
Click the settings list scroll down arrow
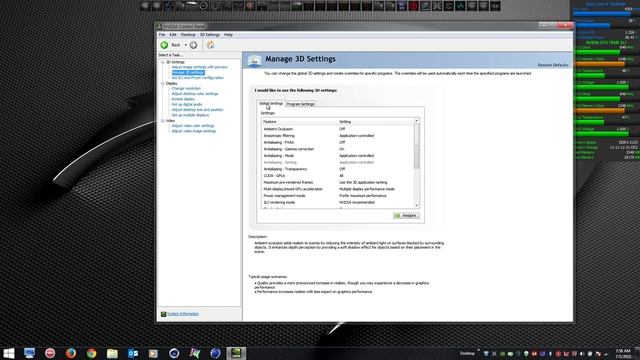tap(417, 205)
